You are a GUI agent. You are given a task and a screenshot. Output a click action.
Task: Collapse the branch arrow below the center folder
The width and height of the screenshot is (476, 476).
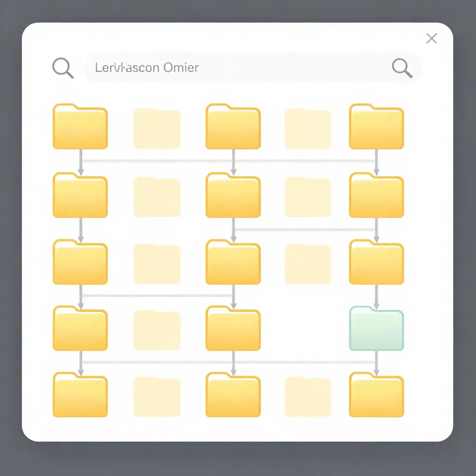point(233,295)
